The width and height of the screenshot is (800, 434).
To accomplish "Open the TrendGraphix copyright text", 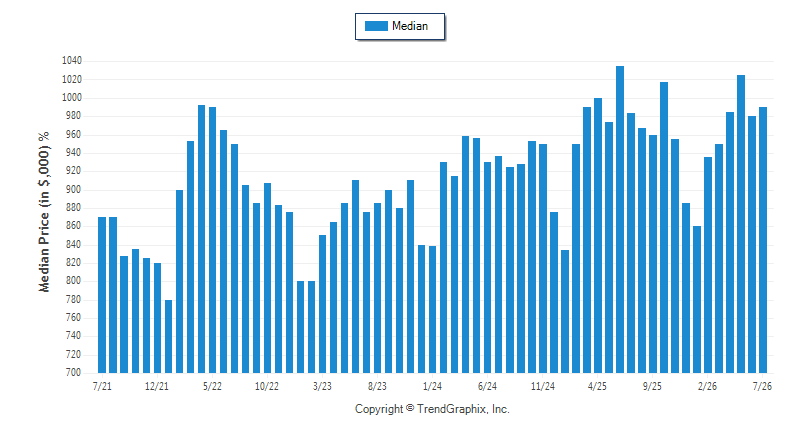I will click(432, 409).
